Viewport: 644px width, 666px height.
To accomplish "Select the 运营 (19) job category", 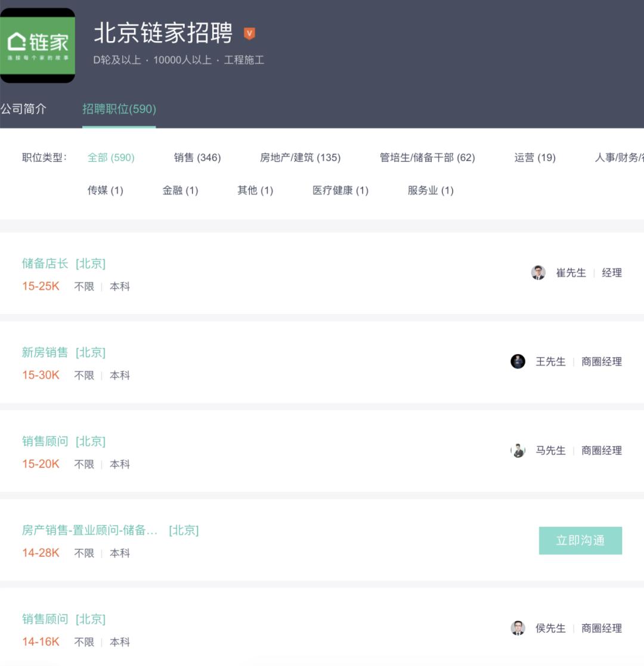I will coord(534,158).
